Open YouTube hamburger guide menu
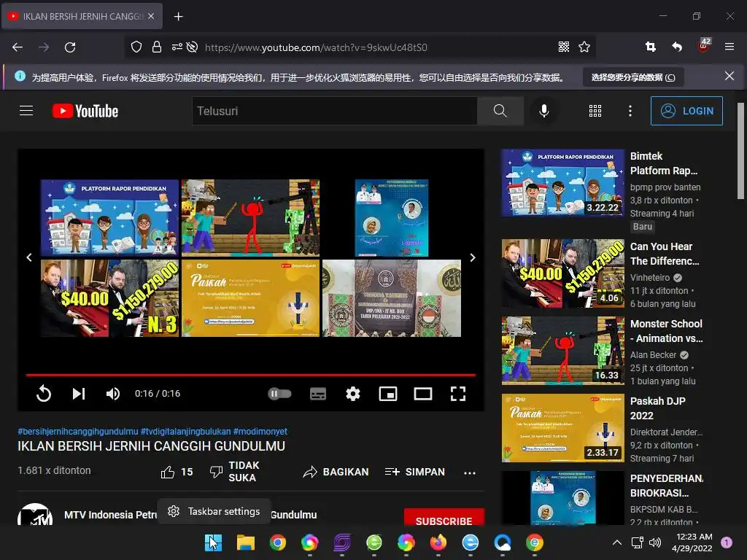747x560 pixels. click(x=26, y=111)
